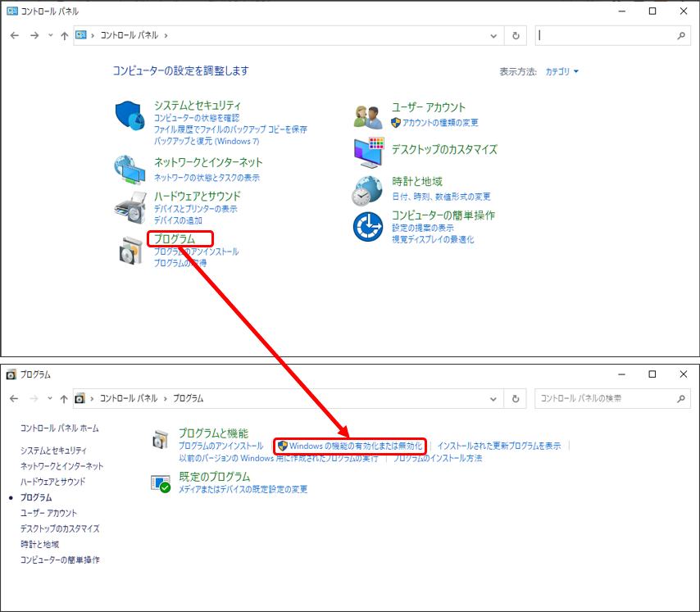Open the カテゴリ view-by dropdown
700x612 pixels.
[x=561, y=71]
